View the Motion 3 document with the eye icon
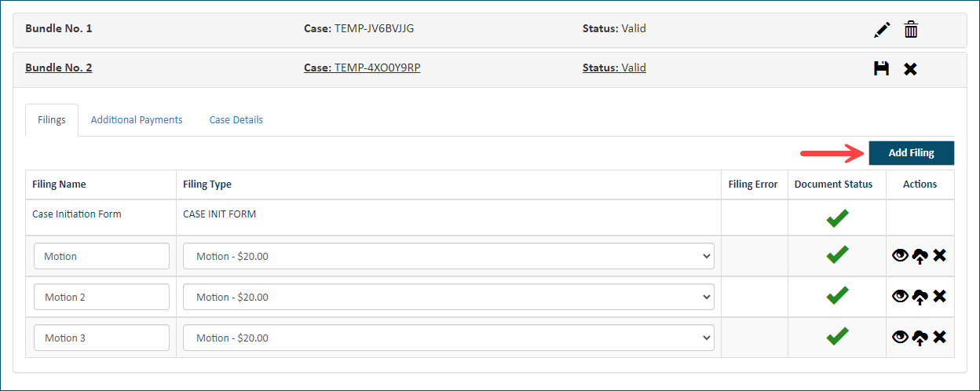The width and height of the screenshot is (980, 391). point(901,337)
